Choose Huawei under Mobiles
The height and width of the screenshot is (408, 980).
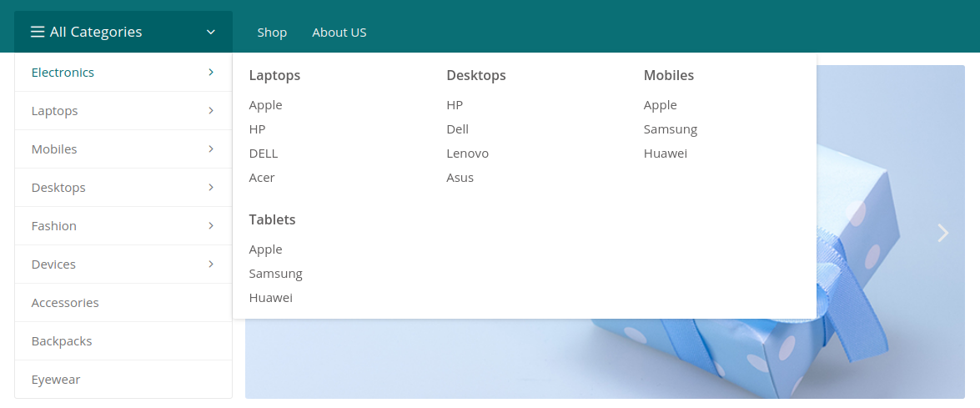(666, 153)
